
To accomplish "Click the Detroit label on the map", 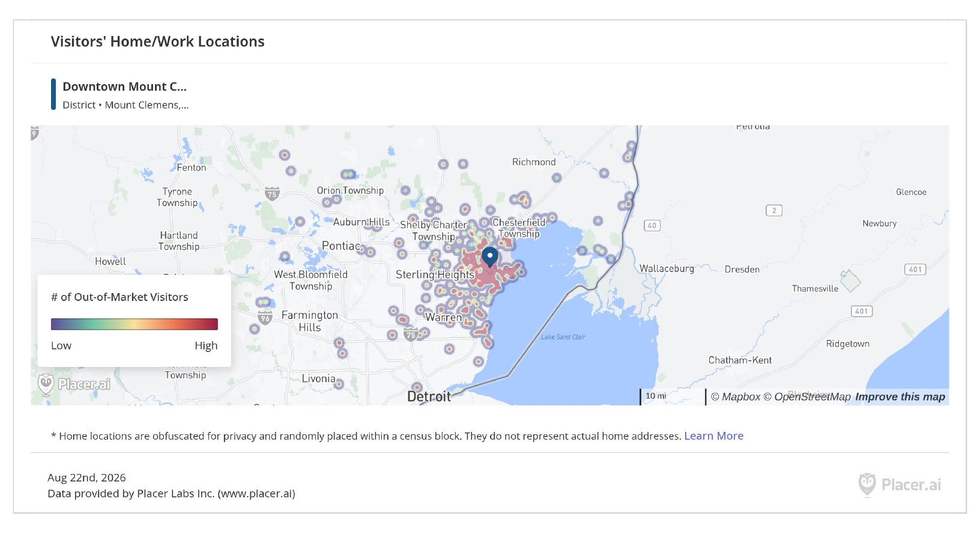I will pyautogui.click(x=429, y=396).
